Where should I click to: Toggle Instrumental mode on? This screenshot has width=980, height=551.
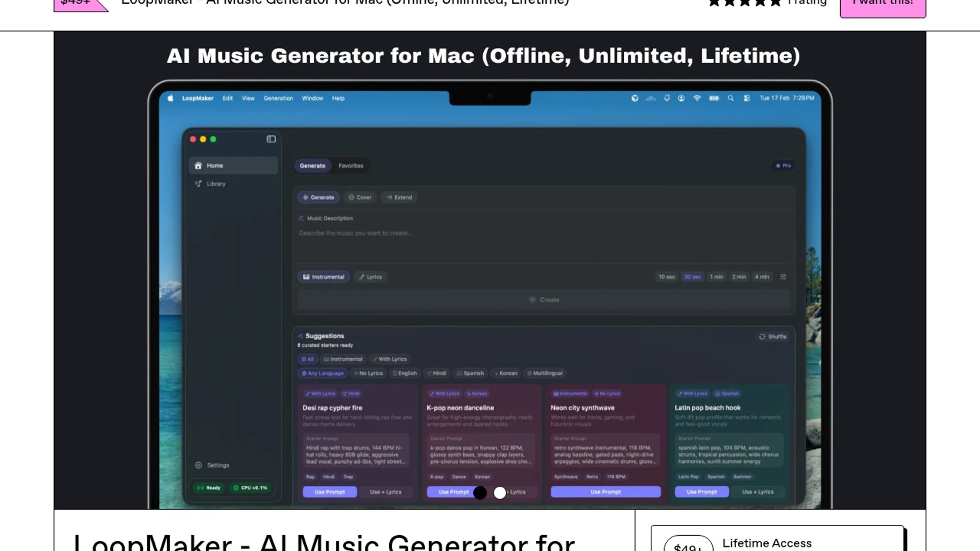pos(324,277)
